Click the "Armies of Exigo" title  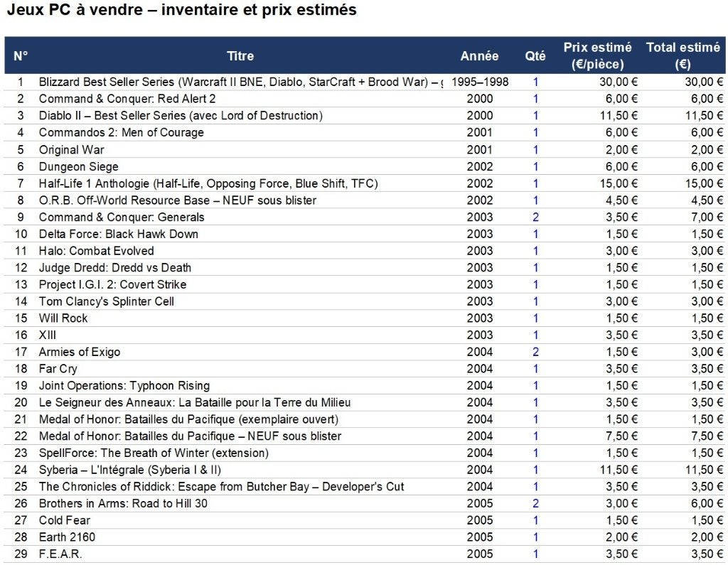(80, 352)
